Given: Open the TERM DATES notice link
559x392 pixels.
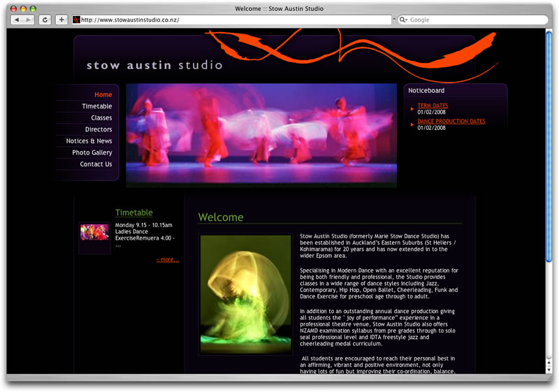Looking at the screenshot, I should [x=433, y=106].
